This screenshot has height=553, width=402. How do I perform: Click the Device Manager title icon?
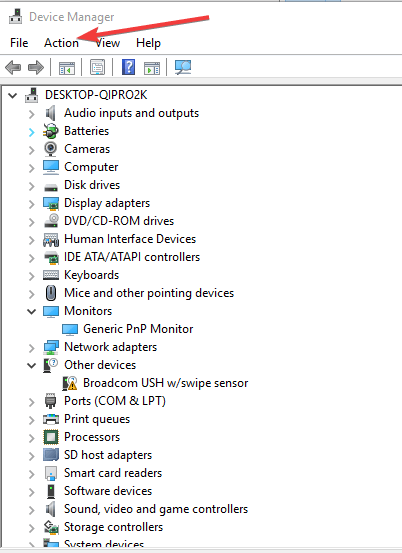click(16, 17)
